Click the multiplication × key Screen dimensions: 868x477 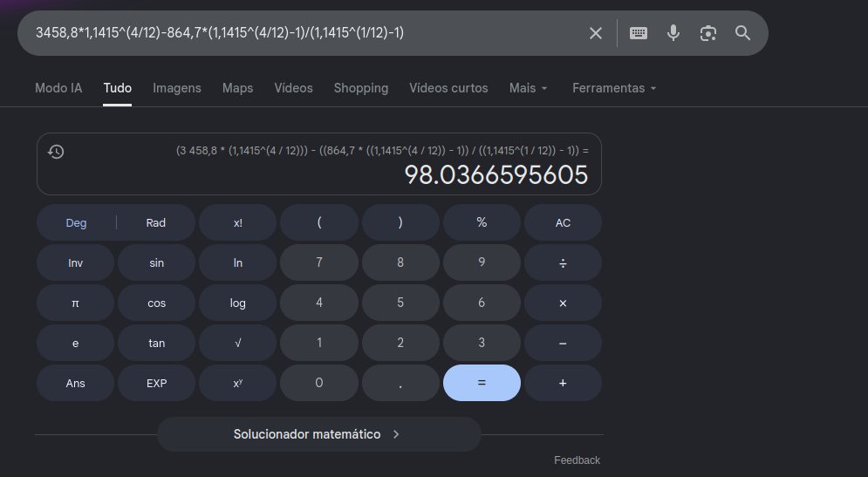563,303
